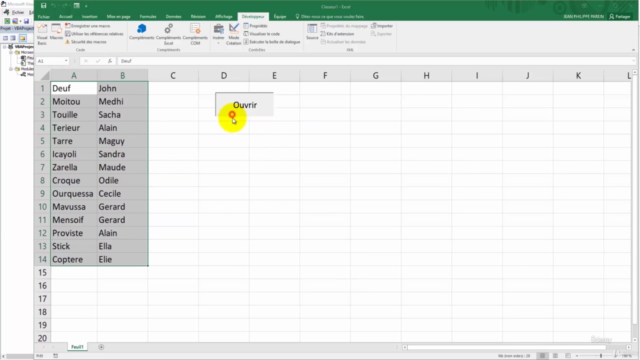Open the Macros dialog
The width and height of the screenshot is (640, 360).
(56, 32)
